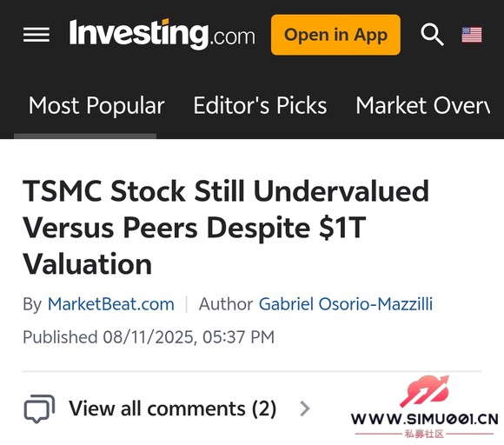Visit the MarketBeat.com source link
504x445 pixels.
click(111, 304)
